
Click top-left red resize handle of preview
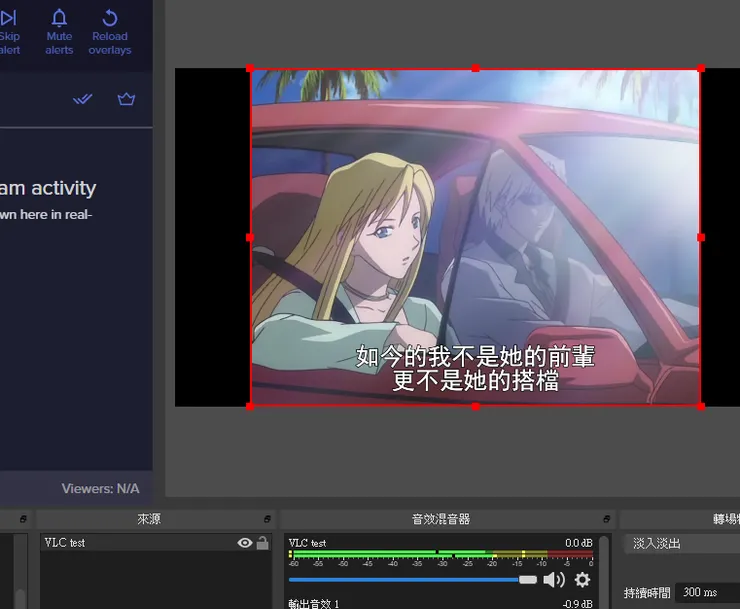250,68
